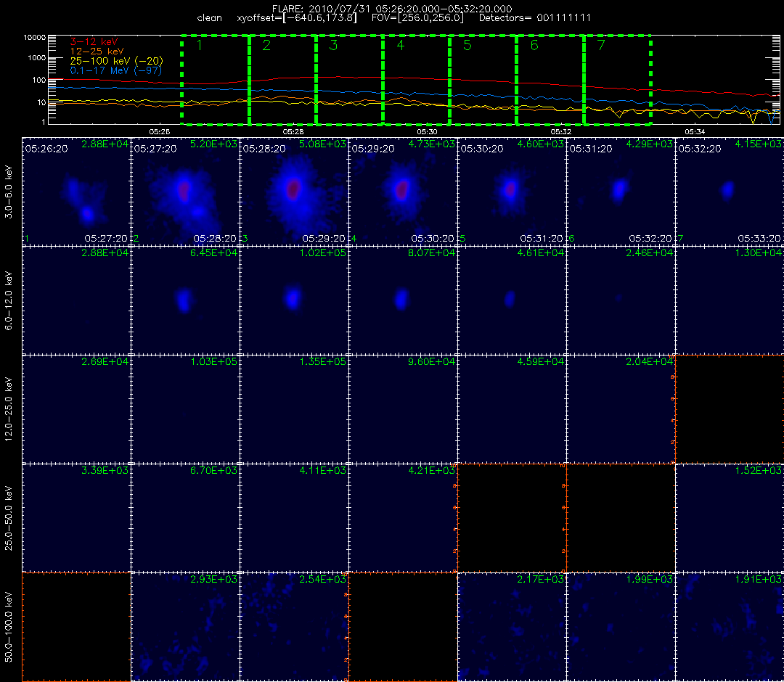Click the '05:28' time axis label

click(293, 131)
